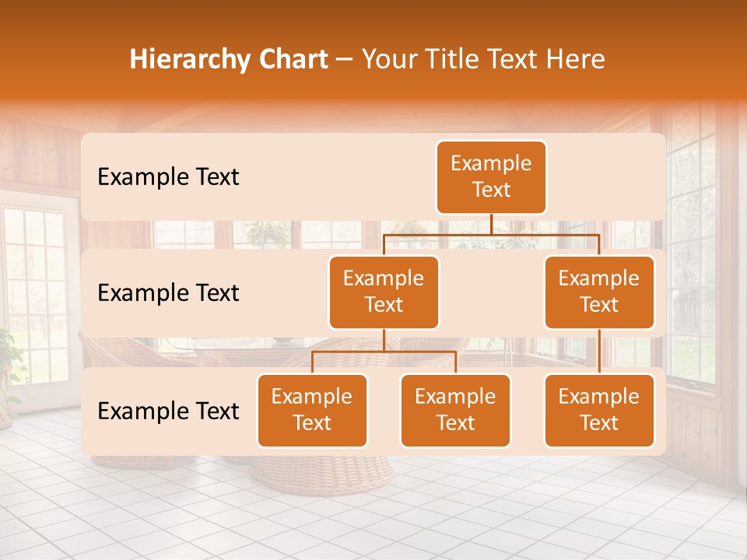The width and height of the screenshot is (747, 560).
Task: Click the connector line below the top box
Action: coord(491,226)
